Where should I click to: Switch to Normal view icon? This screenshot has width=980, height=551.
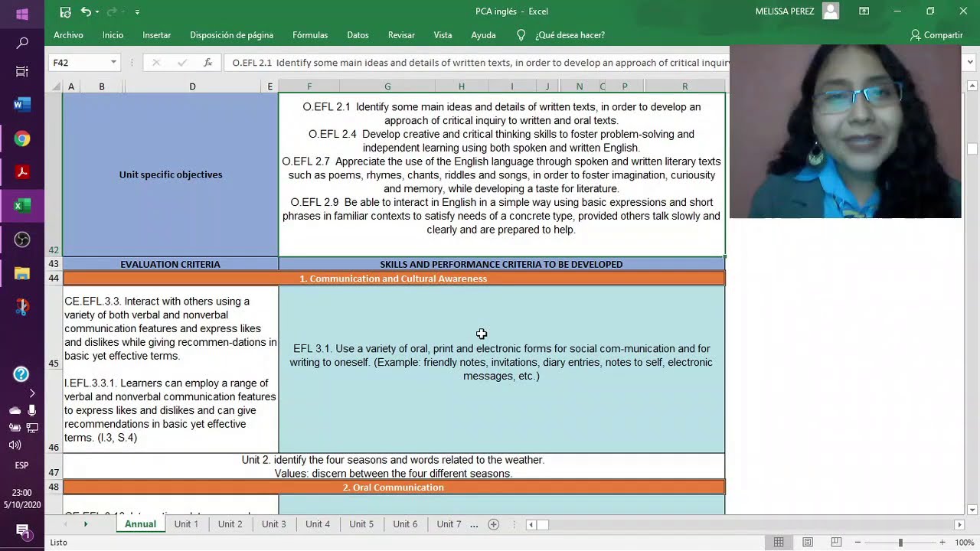pyautogui.click(x=779, y=543)
